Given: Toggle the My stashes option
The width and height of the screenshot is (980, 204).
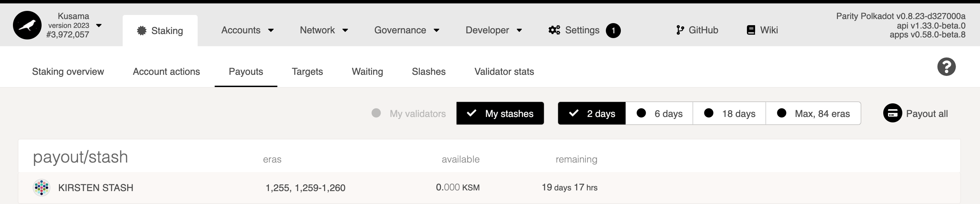Looking at the screenshot, I should (500, 113).
